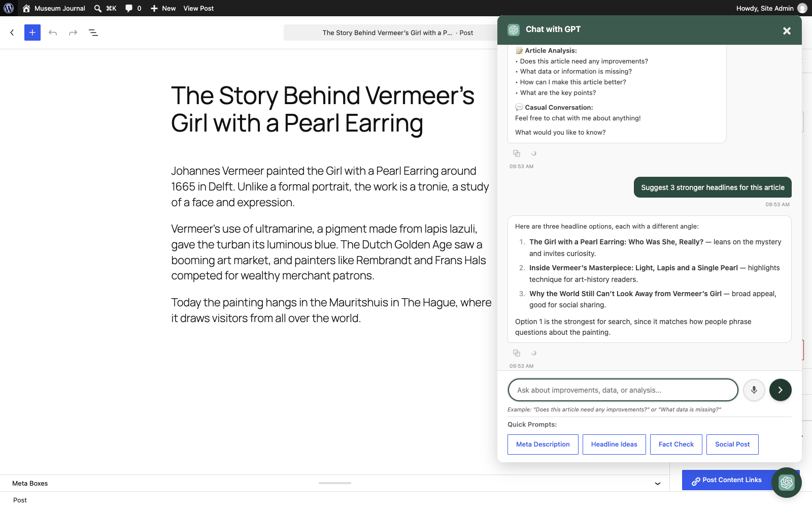The width and height of the screenshot is (812, 508).
Task: Click the paragraph starting "Vermeer's use of ultramarine"
Action: pos(331,252)
